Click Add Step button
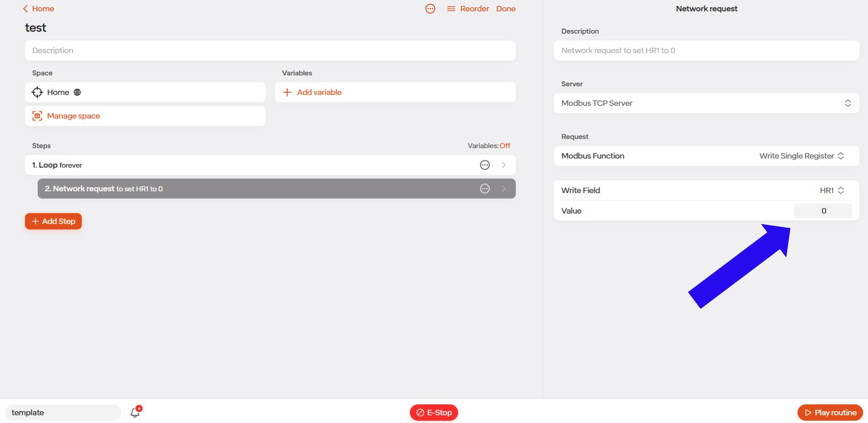This screenshot has height=423, width=868. pyautogui.click(x=53, y=221)
